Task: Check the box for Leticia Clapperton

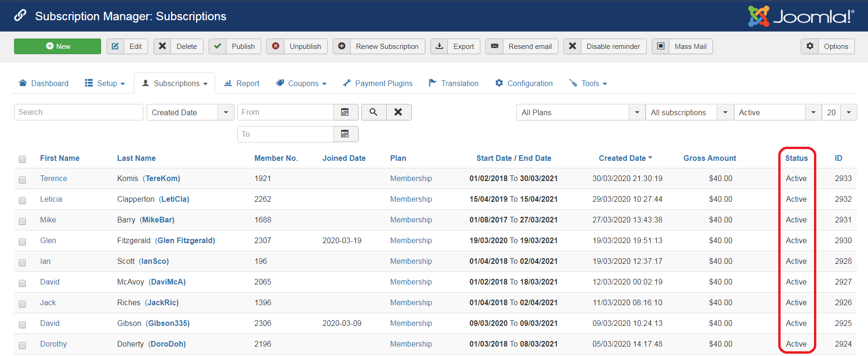Action: tap(22, 200)
